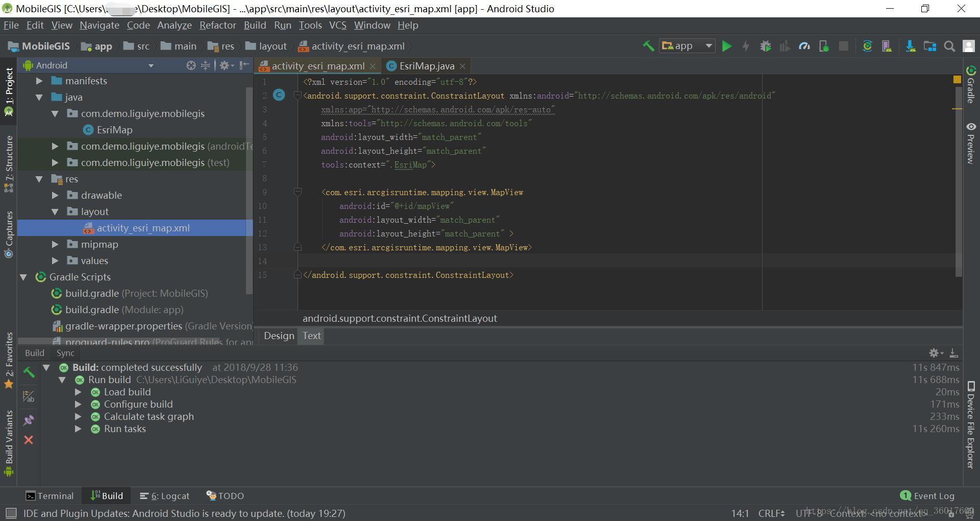Click the Search Everywhere magnifier icon
980x521 pixels.
pos(949,46)
